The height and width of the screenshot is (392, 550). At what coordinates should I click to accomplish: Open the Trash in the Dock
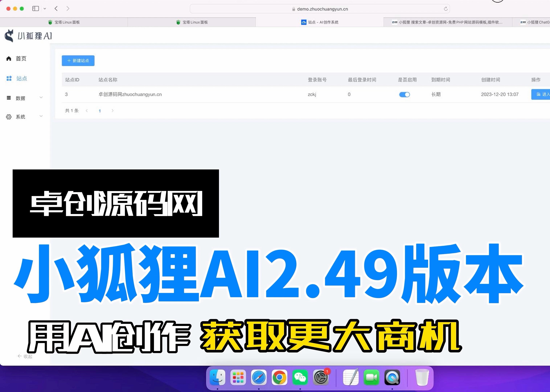(x=422, y=377)
